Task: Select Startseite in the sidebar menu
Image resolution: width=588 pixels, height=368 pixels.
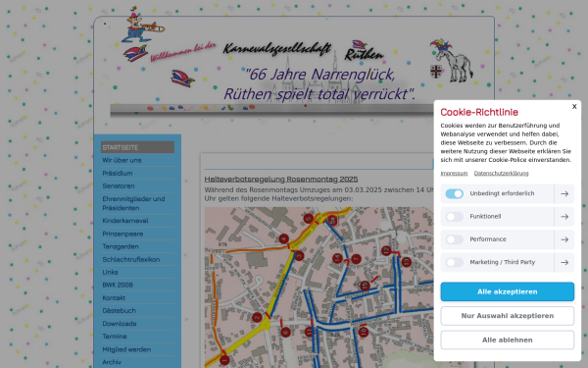Action: (x=137, y=147)
